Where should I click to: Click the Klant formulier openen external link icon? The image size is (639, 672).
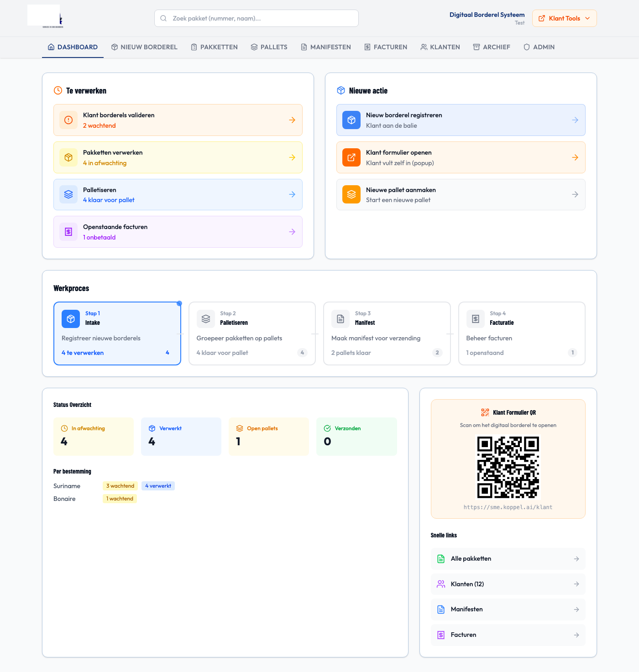click(x=351, y=157)
